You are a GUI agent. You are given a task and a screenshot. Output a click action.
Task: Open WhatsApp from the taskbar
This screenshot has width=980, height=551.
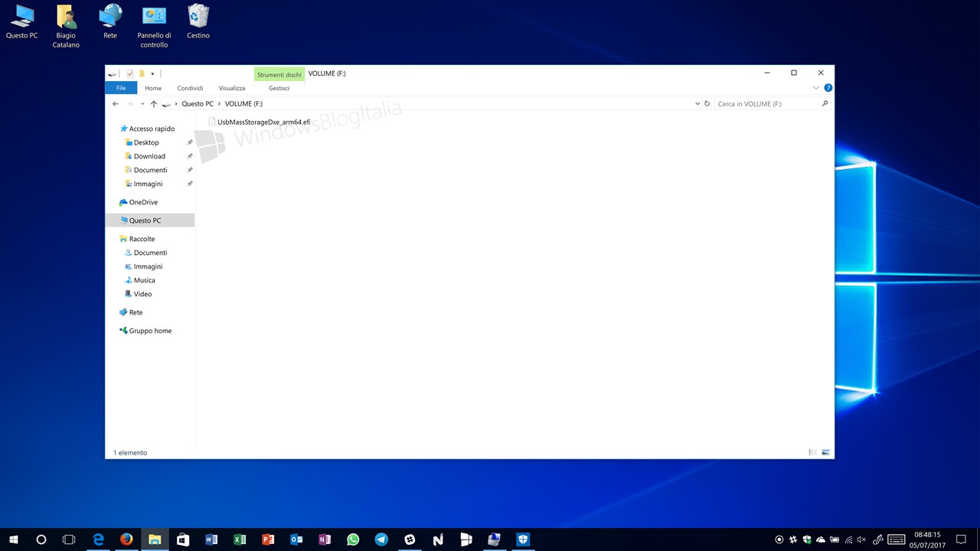tap(353, 540)
